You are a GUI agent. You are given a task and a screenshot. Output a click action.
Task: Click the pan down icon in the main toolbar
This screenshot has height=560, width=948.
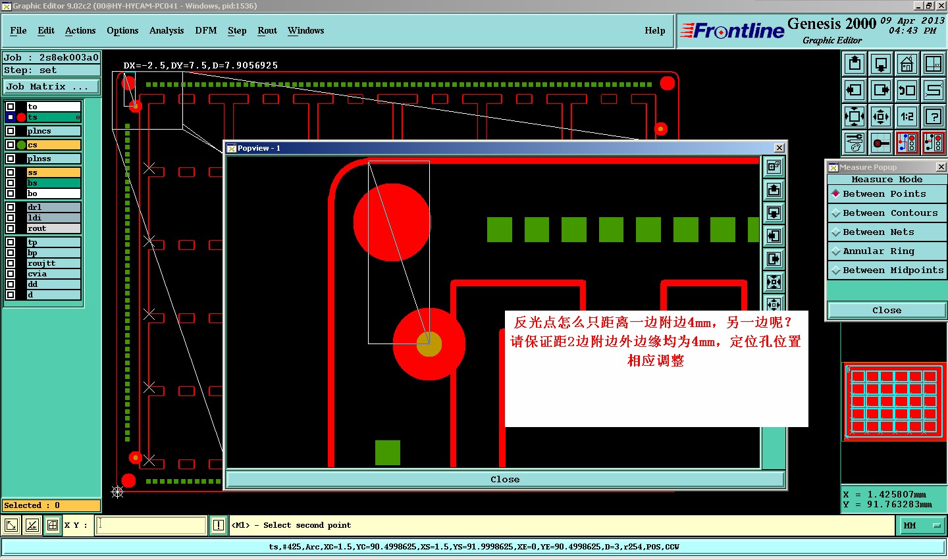tap(881, 64)
